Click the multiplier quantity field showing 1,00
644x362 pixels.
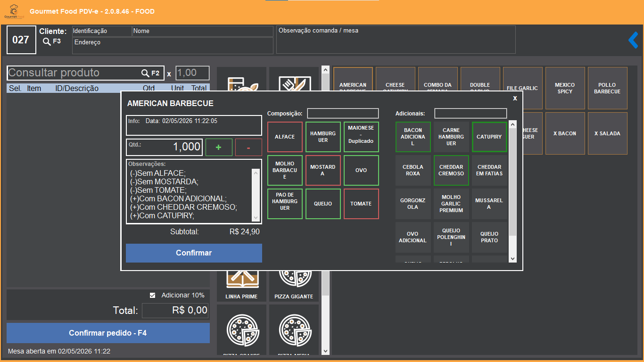(192, 73)
